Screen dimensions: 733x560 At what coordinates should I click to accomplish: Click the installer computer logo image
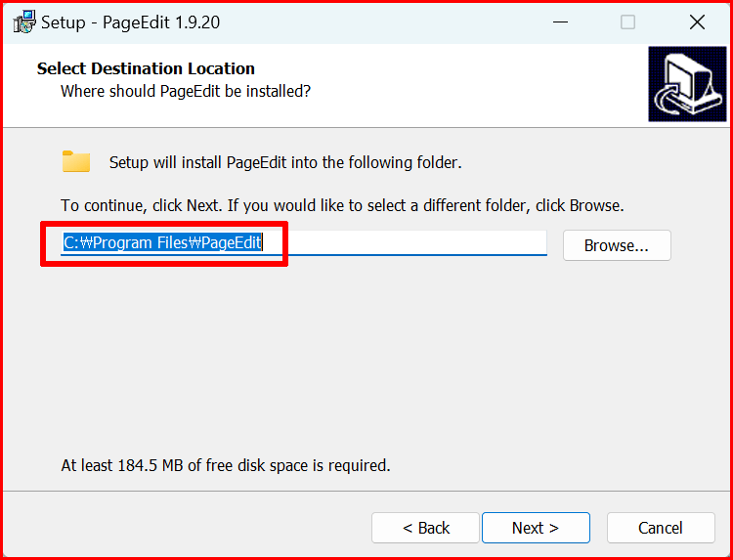click(x=687, y=84)
